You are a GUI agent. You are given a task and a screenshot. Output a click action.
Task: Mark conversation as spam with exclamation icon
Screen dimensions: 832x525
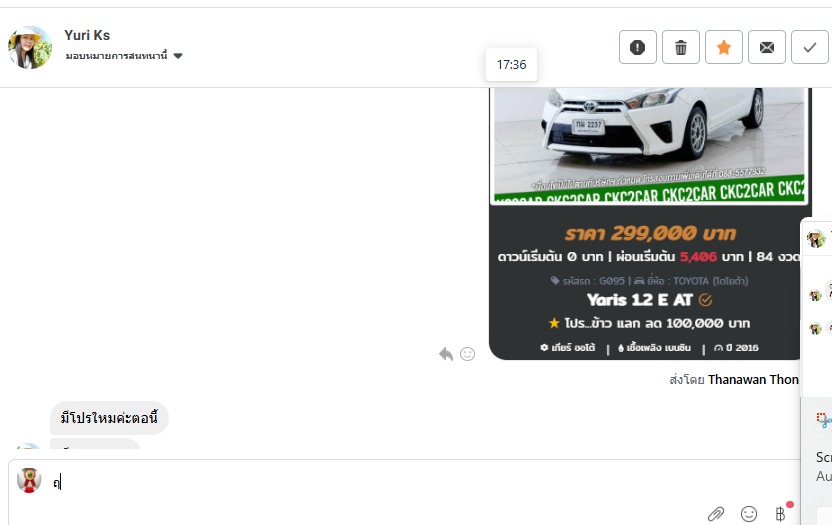(637, 47)
